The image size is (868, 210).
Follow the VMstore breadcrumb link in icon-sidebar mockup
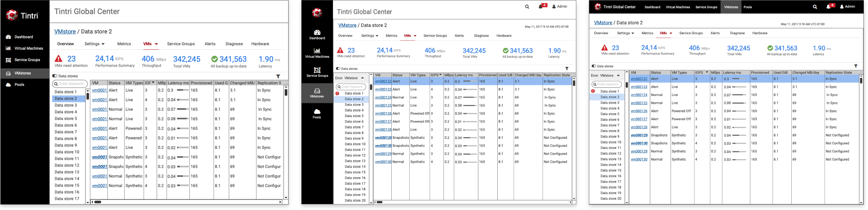point(347,25)
